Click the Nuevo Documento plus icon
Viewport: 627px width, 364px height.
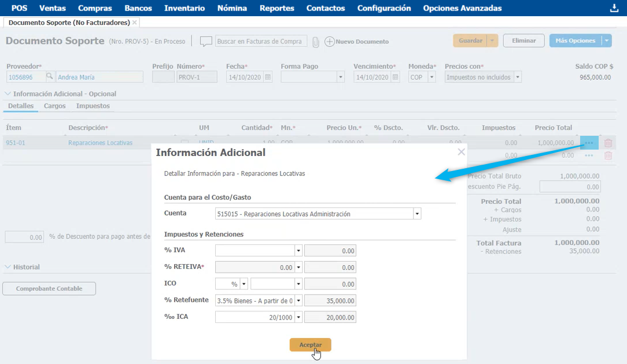(330, 42)
